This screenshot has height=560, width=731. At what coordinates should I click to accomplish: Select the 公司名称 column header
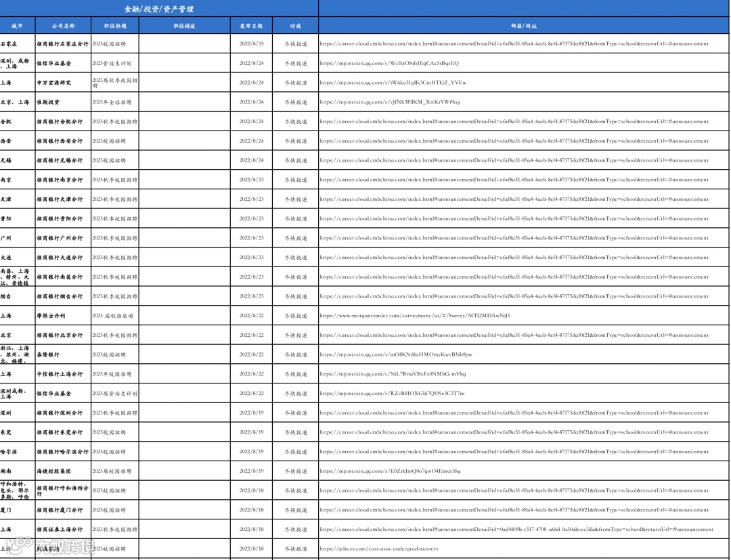pyautogui.click(x=64, y=26)
